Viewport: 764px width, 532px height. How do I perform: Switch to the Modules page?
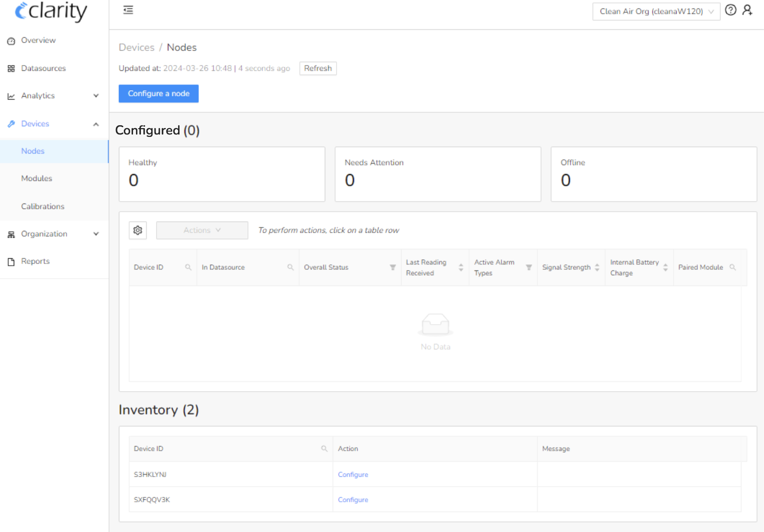(x=37, y=178)
